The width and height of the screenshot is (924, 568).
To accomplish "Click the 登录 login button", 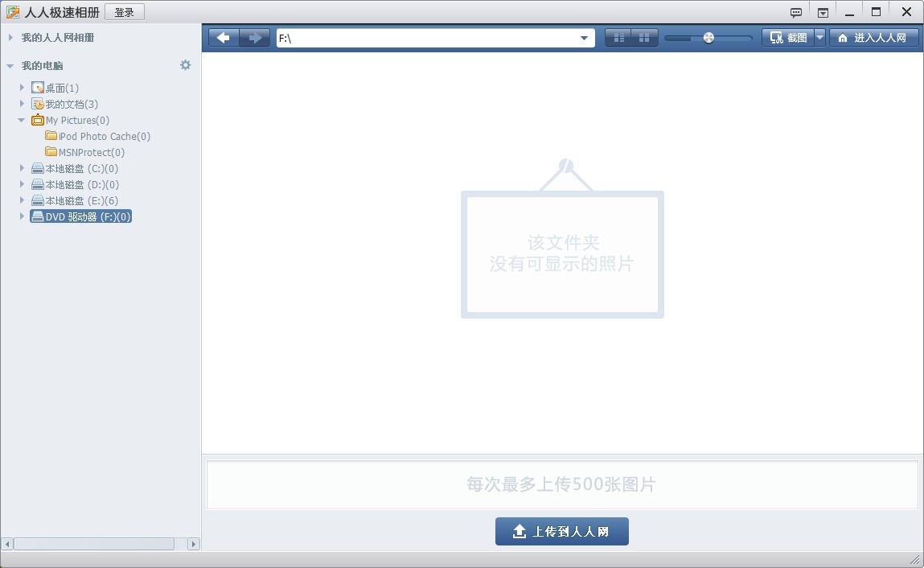I will pyautogui.click(x=125, y=12).
